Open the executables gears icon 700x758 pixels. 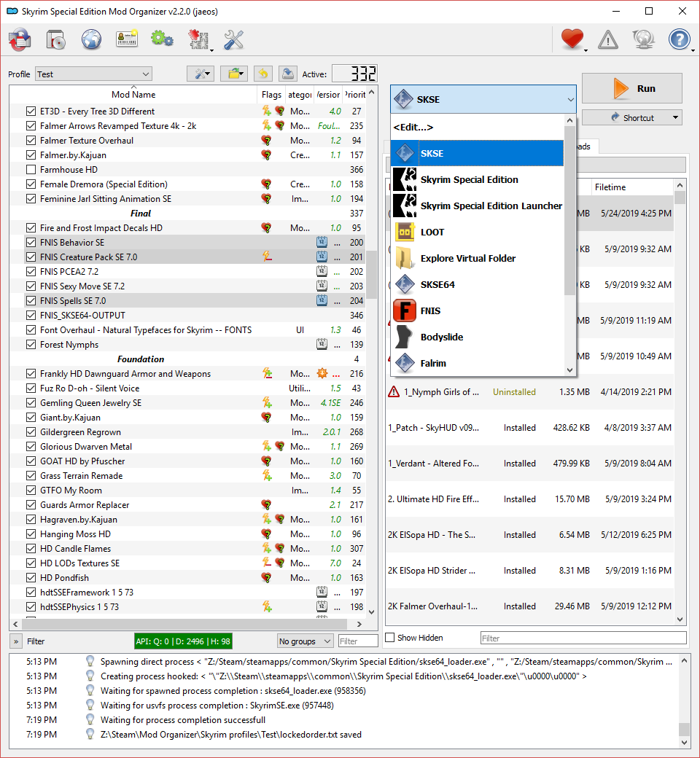tap(162, 39)
